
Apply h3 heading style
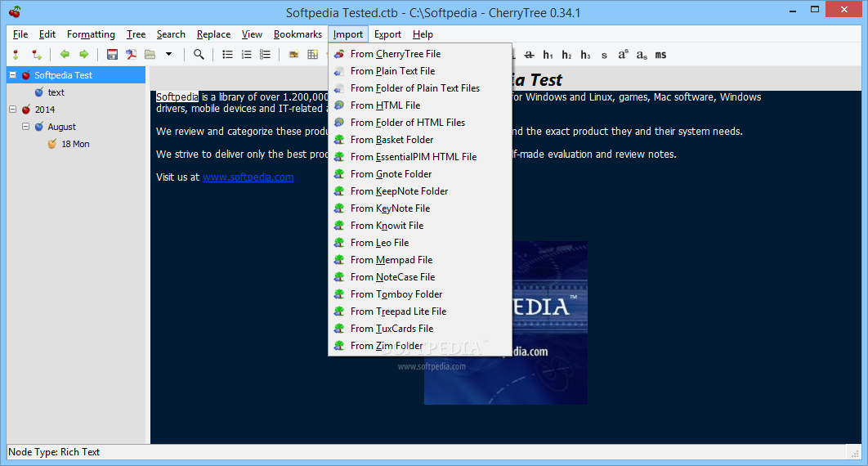(x=585, y=54)
